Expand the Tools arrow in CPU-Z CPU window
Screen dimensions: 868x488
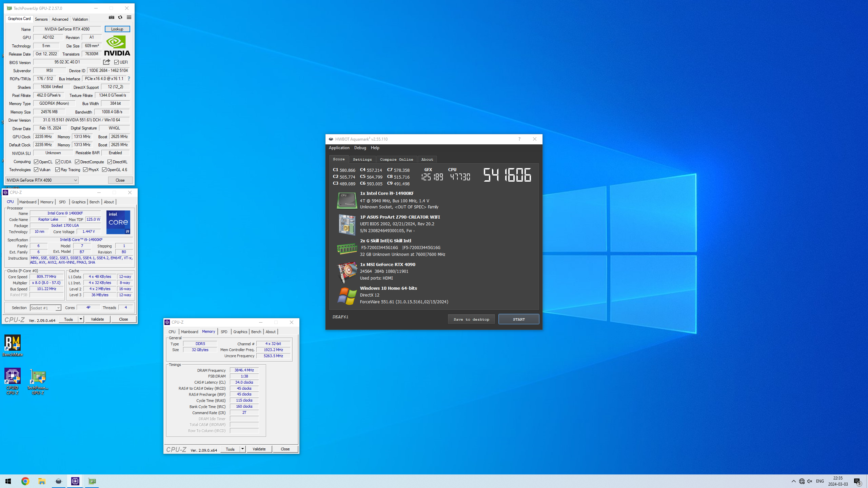(x=81, y=319)
